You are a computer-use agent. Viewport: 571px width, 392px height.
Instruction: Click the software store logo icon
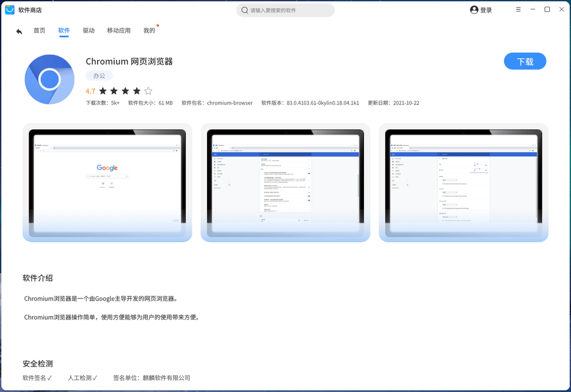pyautogui.click(x=9, y=9)
